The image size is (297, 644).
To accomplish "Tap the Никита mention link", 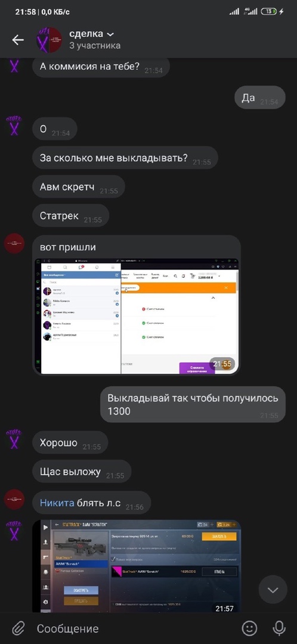I will (57, 503).
